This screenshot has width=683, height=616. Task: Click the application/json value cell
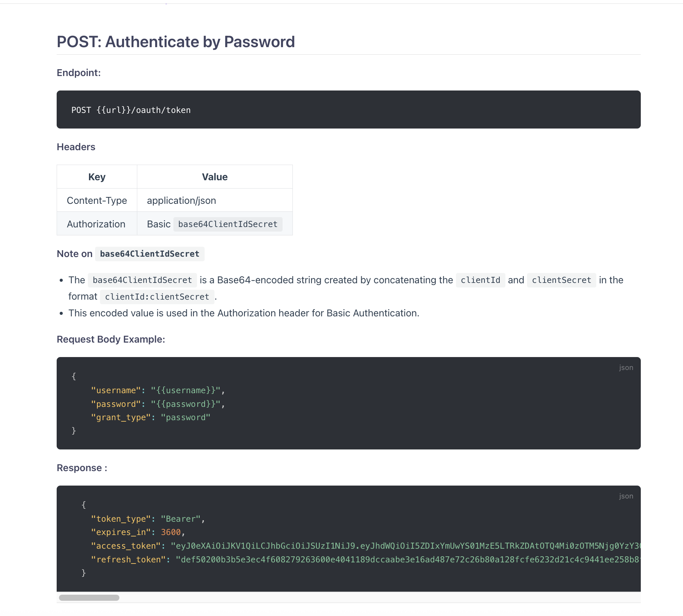[215, 200]
